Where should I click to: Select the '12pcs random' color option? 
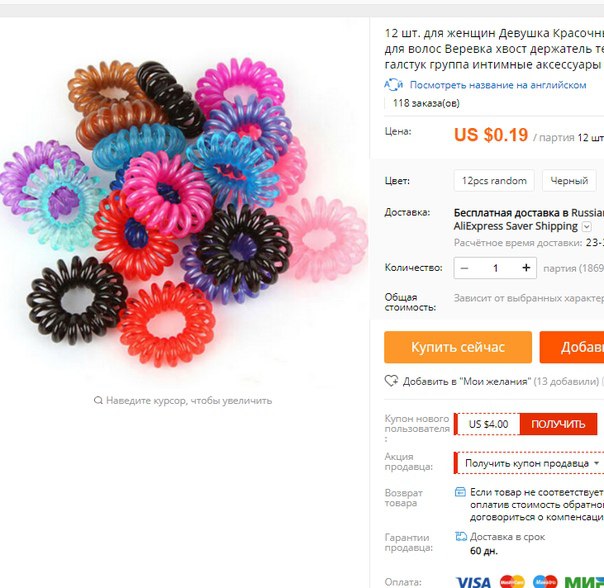coord(494,181)
